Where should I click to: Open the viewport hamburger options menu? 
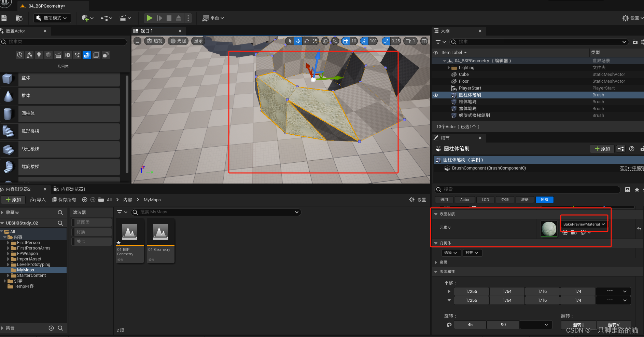coord(137,41)
